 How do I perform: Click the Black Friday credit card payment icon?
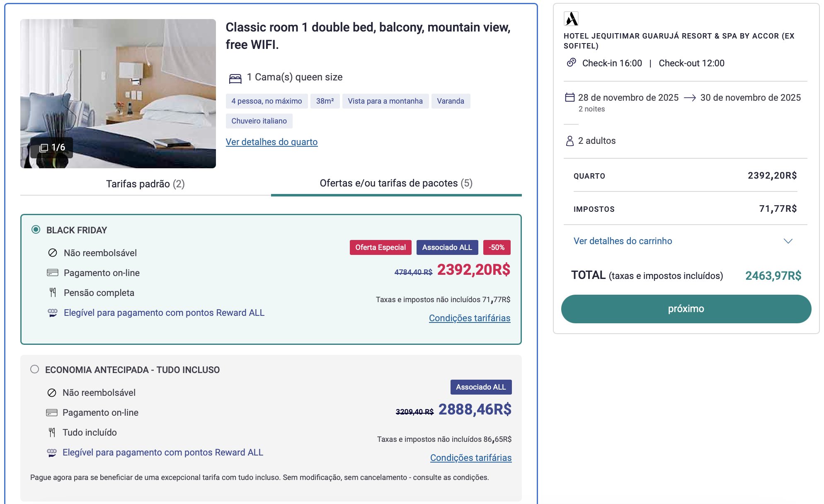[53, 273]
